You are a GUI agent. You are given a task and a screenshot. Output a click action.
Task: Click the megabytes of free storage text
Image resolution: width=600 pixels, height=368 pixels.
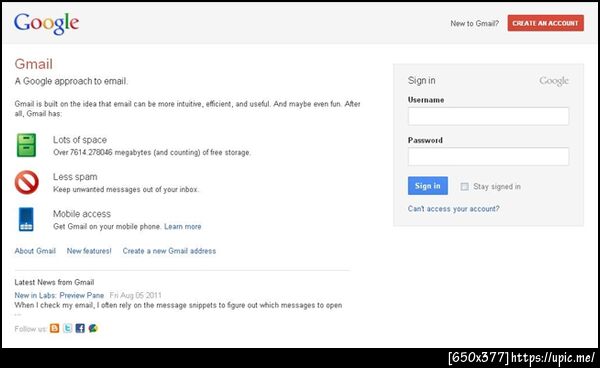click(x=152, y=152)
